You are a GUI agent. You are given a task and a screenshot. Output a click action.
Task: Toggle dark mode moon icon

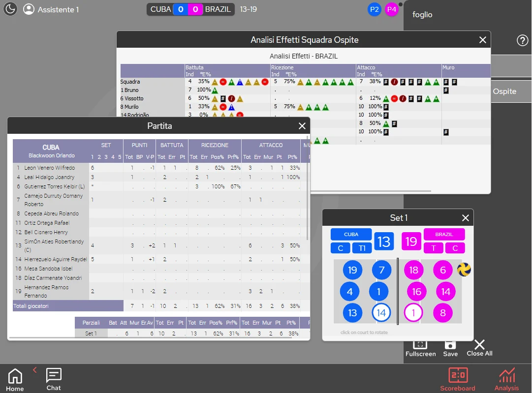[x=10, y=9]
